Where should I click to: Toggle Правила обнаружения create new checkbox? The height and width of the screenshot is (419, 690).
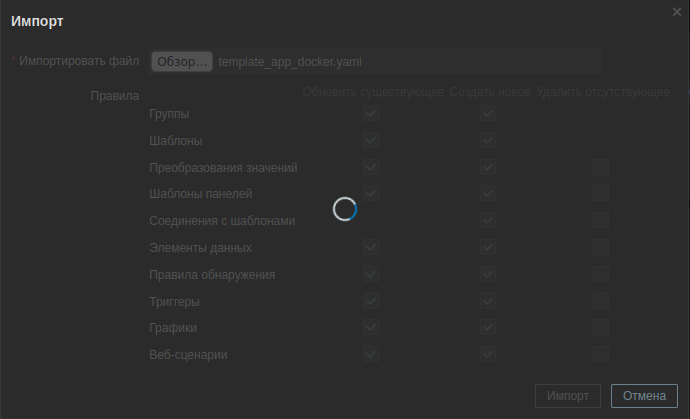(488, 274)
